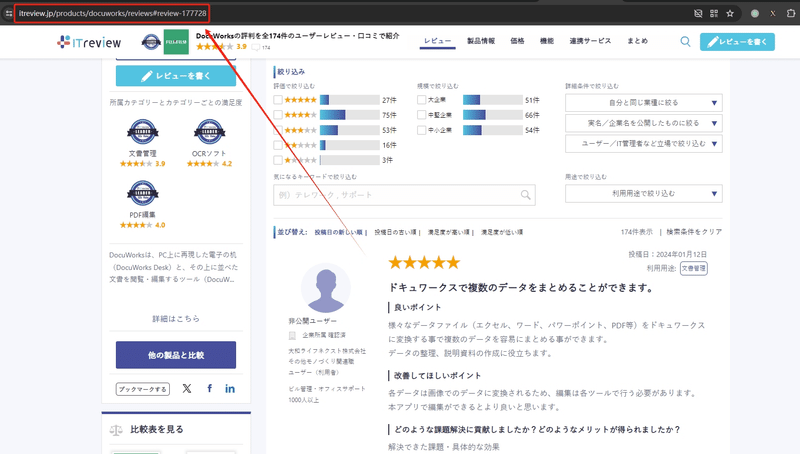Click the 大企業 distribution bar (51件)
This screenshot has height=454, width=800.
pos(492,100)
